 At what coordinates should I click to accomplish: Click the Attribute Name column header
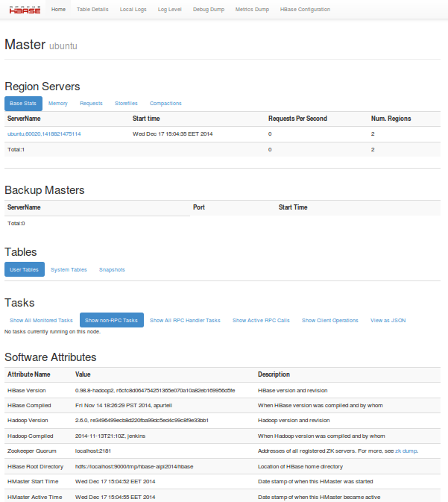(29, 374)
